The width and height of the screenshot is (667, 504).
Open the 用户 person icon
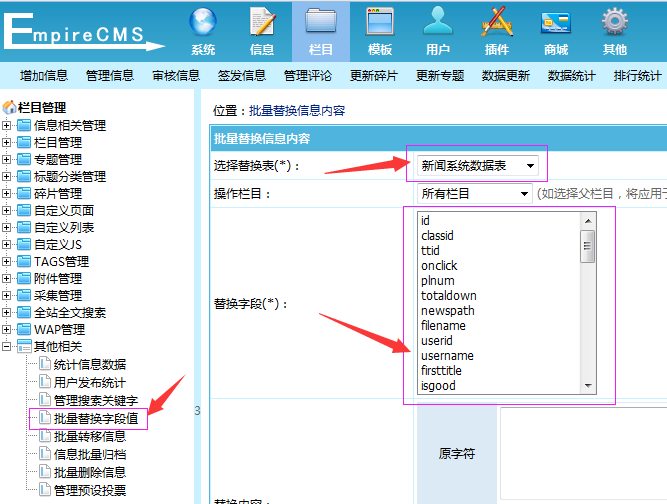tap(438, 21)
